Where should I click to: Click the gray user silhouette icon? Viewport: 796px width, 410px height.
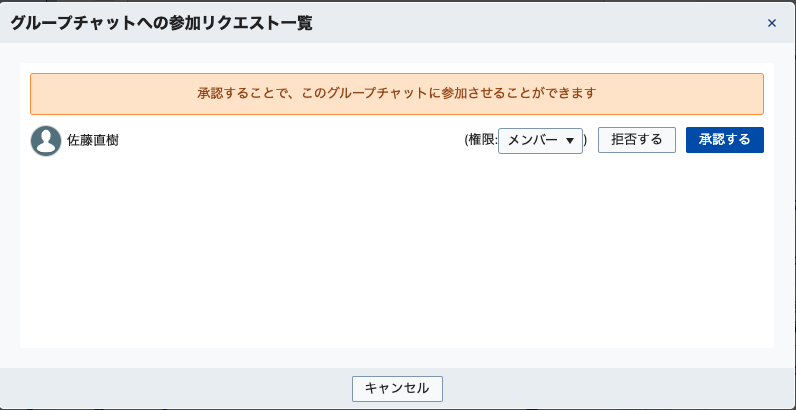point(46,141)
